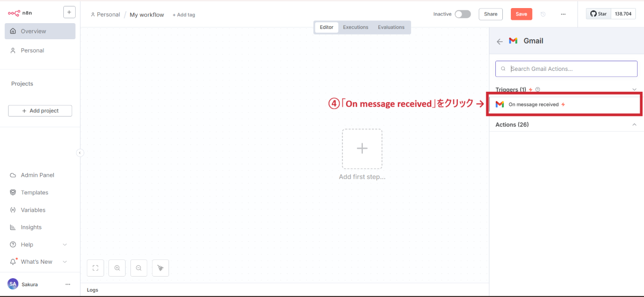Toggle the workflow Inactive switch
This screenshot has height=297, width=644.
[x=462, y=15]
